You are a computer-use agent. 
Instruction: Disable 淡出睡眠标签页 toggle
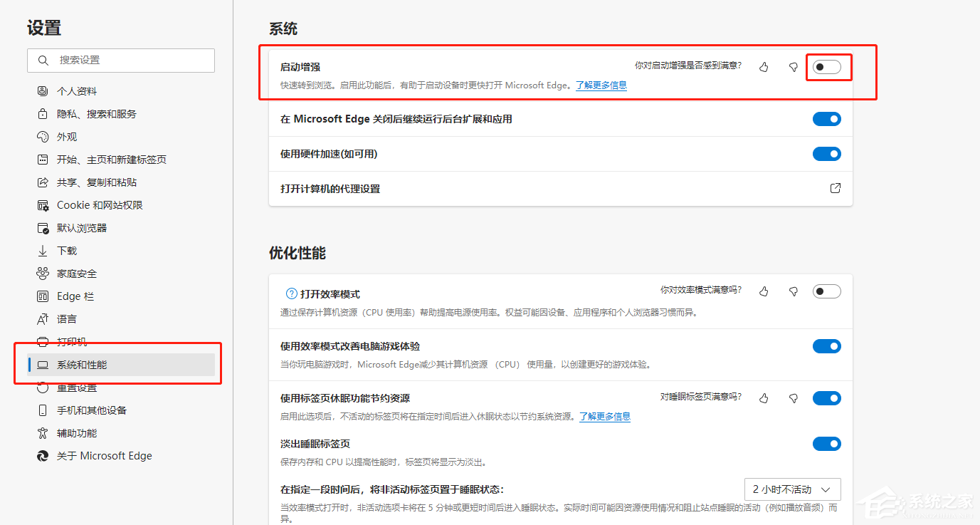click(x=827, y=444)
